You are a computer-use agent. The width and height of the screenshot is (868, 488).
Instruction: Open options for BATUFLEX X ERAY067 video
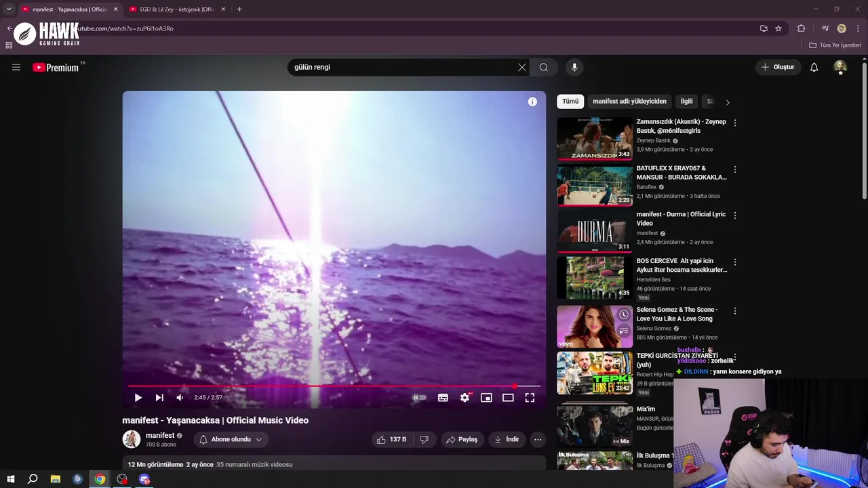(735, 169)
